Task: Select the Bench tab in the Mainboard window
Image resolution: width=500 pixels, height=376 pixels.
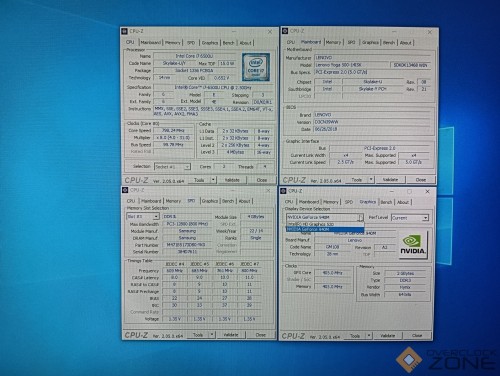Action: click(389, 42)
